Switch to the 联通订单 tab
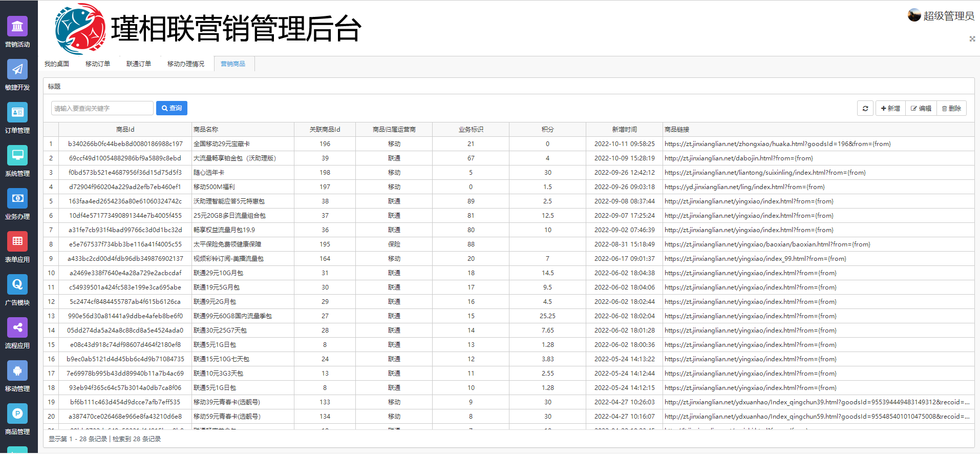This screenshot has width=980, height=454. click(139, 64)
